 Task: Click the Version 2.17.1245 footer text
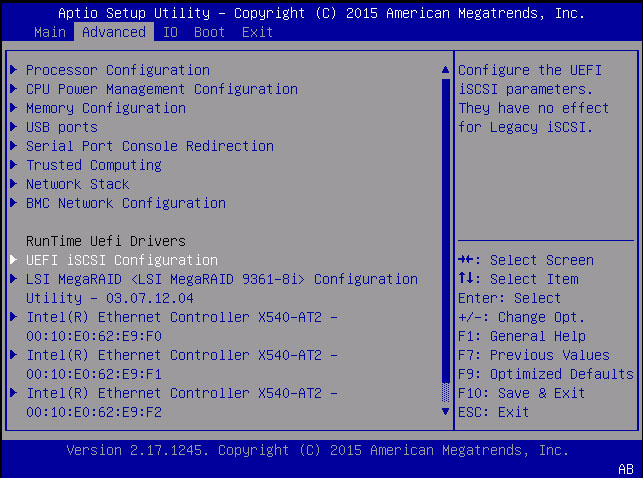pos(318,450)
